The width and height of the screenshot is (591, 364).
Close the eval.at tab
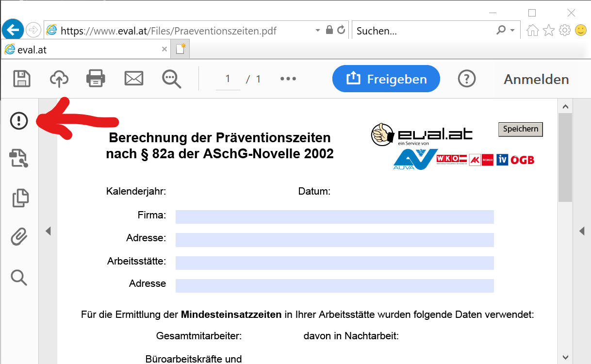point(164,49)
